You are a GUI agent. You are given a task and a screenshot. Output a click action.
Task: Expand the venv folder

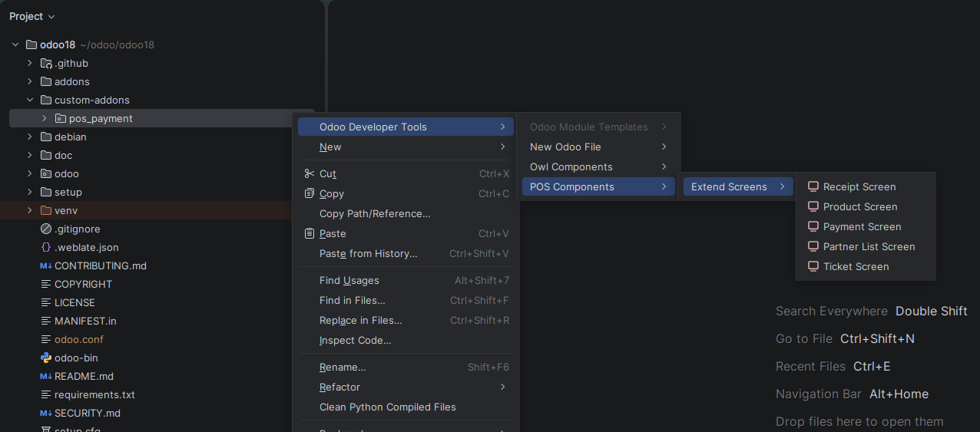coord(30,210)
